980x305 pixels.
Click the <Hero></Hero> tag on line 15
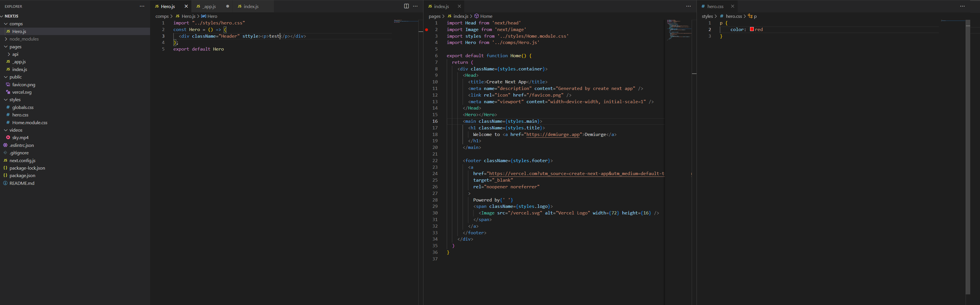480,115
